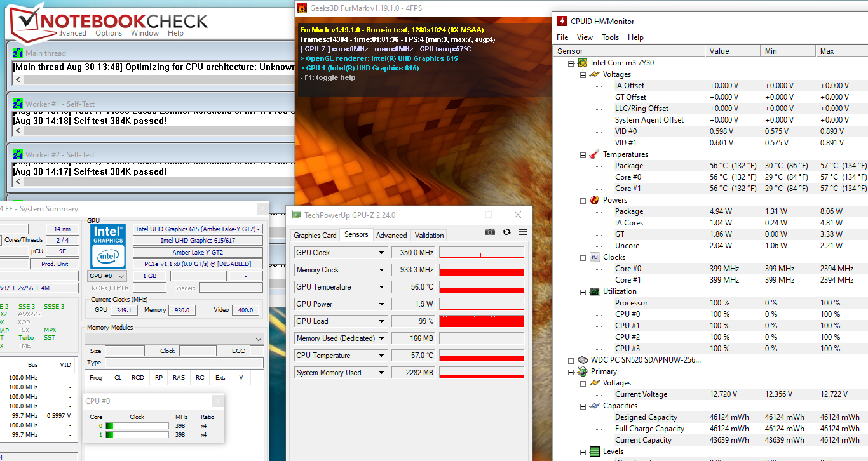Click the Worker #1 Self-Test window icon

(x=18, y=104)
